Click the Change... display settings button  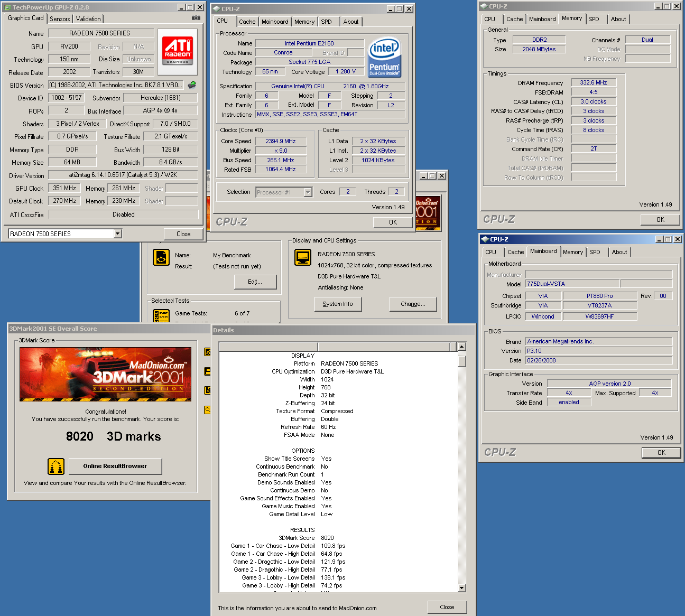point(413,304)
